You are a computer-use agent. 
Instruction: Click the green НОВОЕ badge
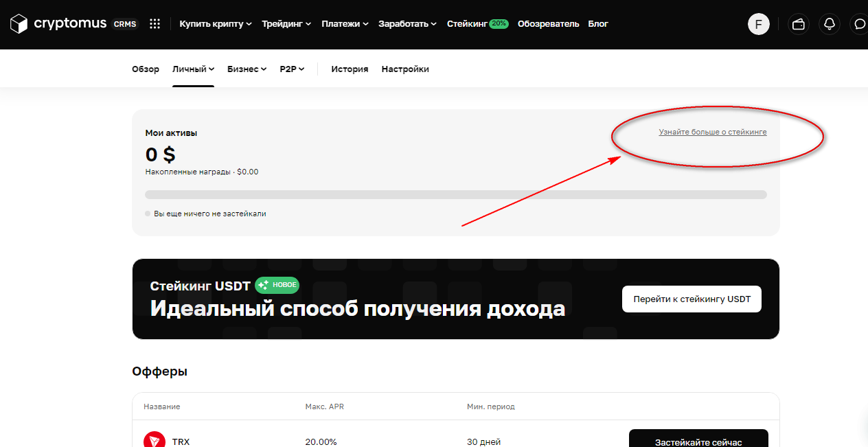click(277, 285)
